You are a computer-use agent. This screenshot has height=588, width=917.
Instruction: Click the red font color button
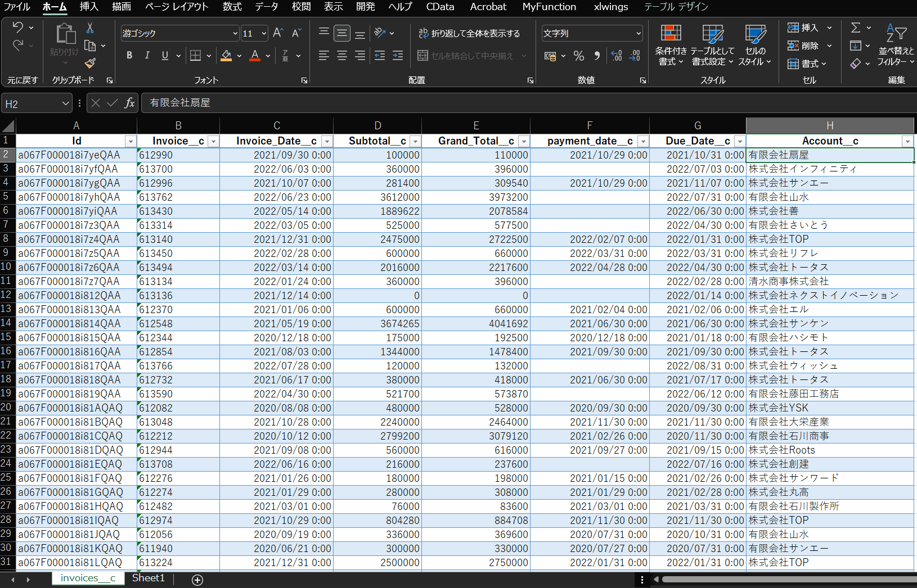[255, 56]
